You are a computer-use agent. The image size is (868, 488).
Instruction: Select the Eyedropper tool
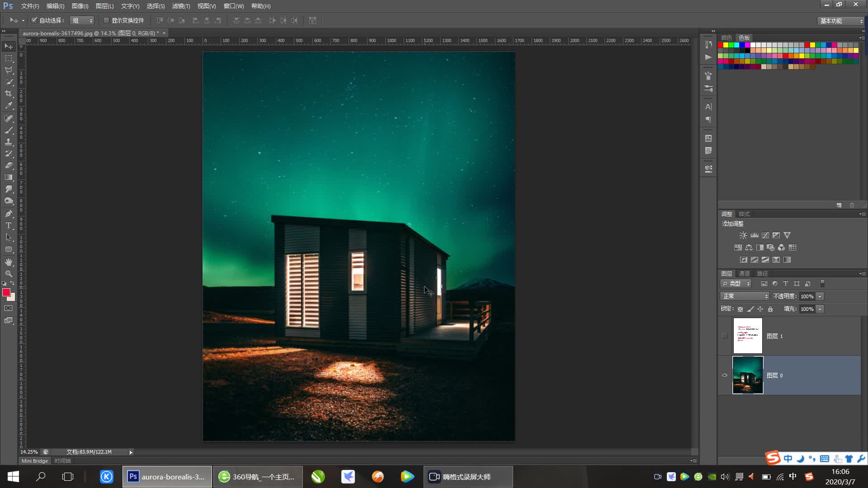pos(9,105)
